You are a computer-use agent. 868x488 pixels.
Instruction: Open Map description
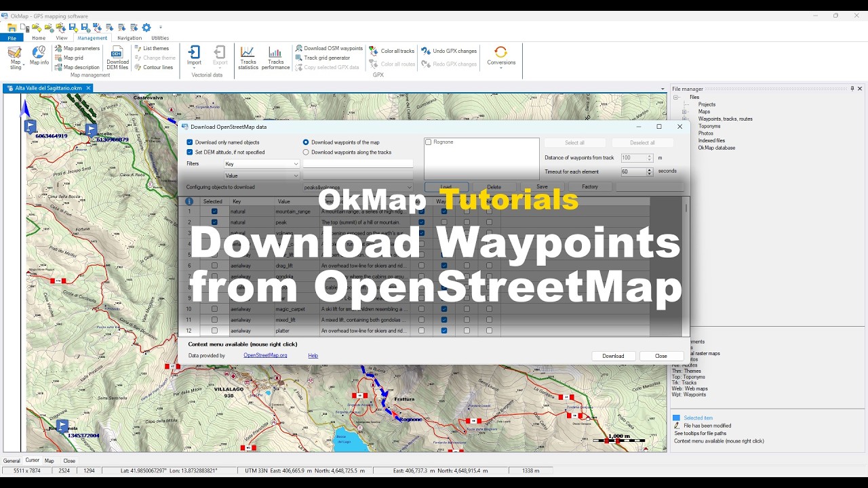click(x=77, y=67)
